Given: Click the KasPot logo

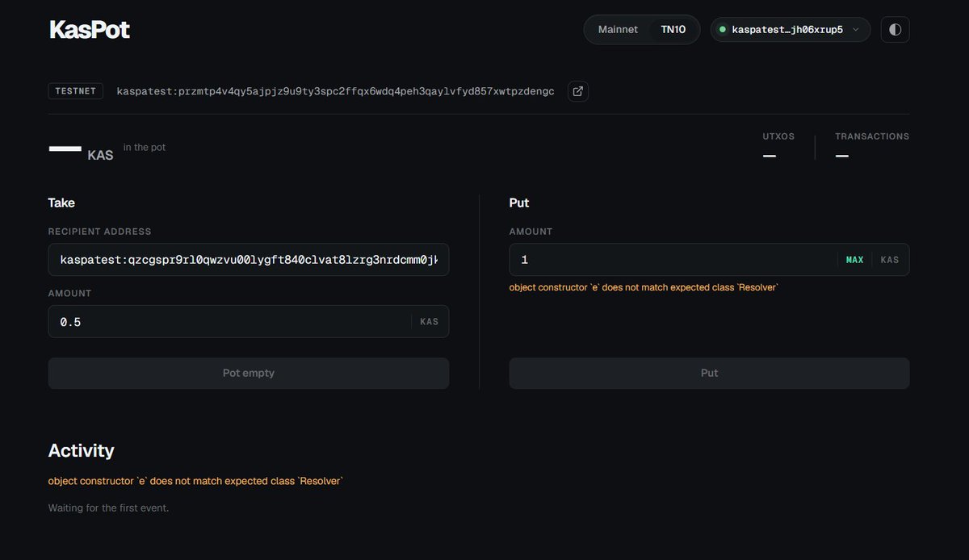Looking at the screenshot, I should coord(90,30).
